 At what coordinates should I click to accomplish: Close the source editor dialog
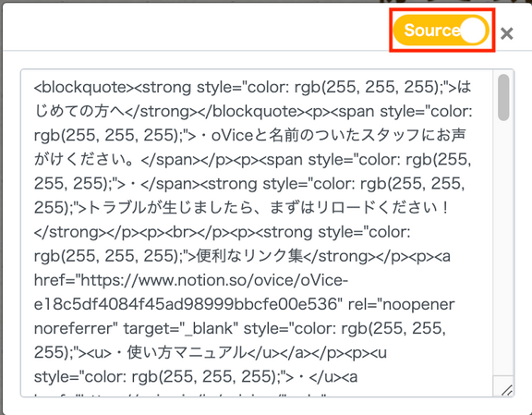506,33
